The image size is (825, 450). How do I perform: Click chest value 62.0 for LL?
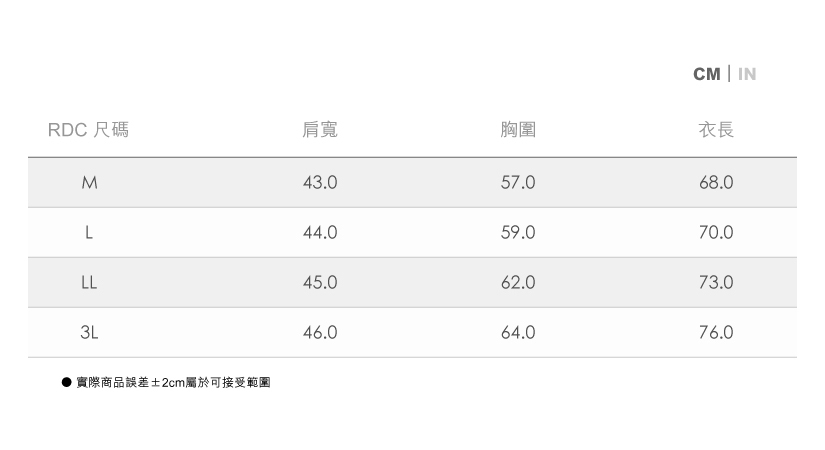518,283
